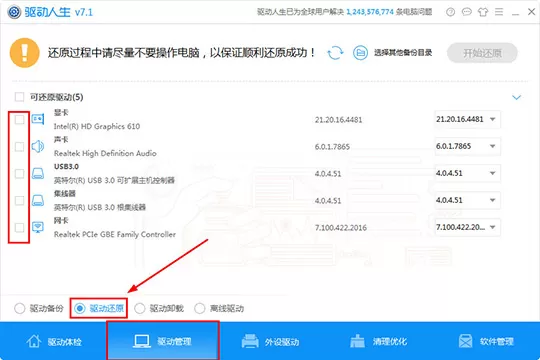Click the broom icon in 清理优化
The width and height of the screenshot is (540, 360).
[357, 341]
